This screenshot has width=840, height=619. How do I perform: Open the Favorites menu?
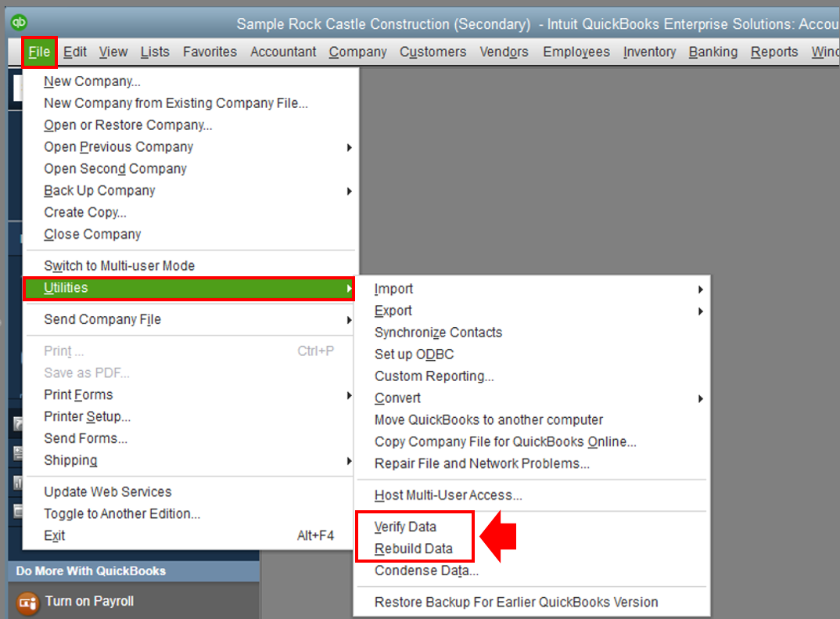click(210, 52)
